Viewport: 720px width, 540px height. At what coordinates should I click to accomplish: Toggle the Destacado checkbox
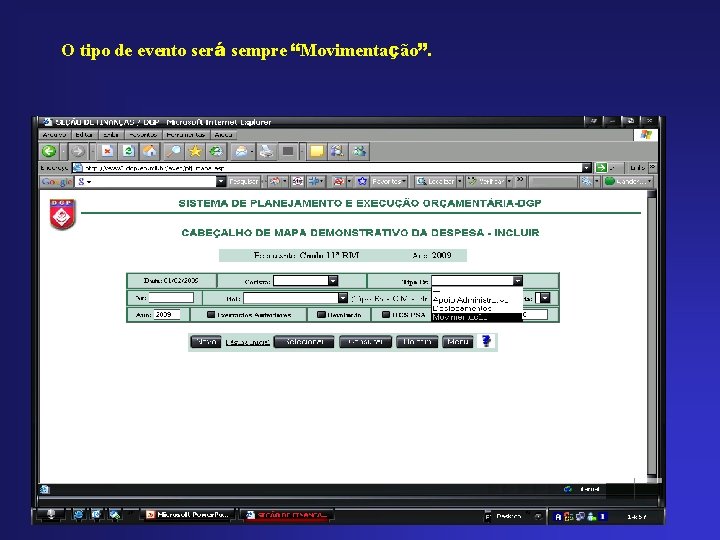321,315
